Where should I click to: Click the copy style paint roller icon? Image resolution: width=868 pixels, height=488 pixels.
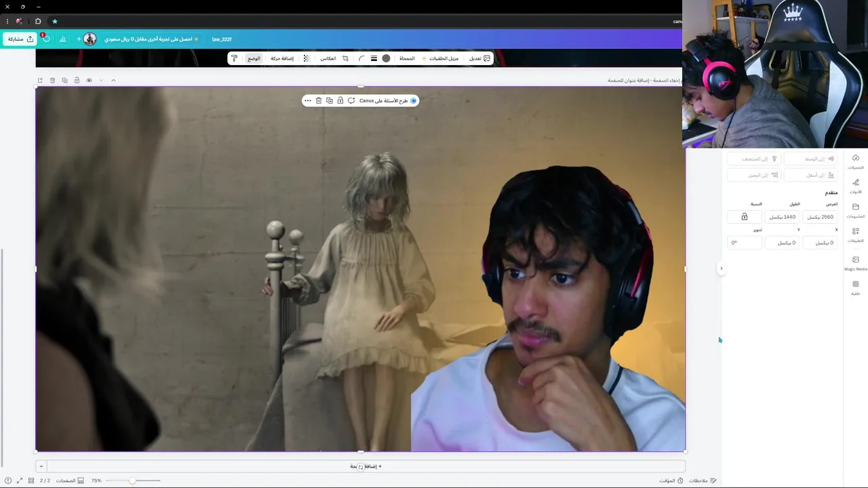(x=235, y=58)
